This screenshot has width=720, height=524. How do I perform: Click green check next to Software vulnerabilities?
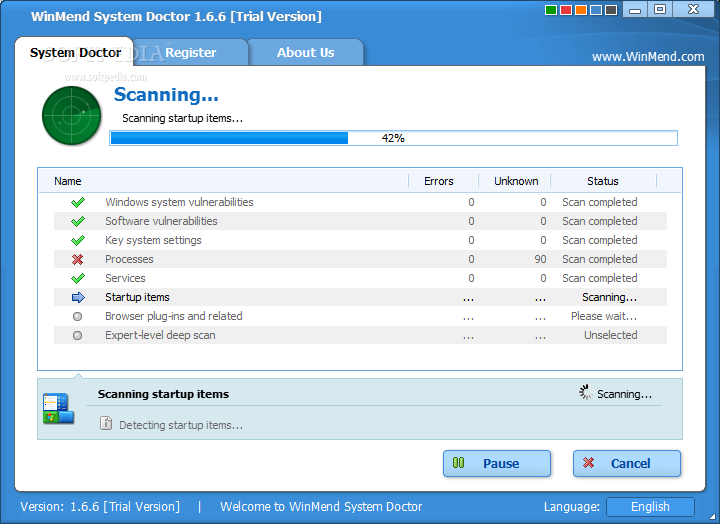pos(78,221)
